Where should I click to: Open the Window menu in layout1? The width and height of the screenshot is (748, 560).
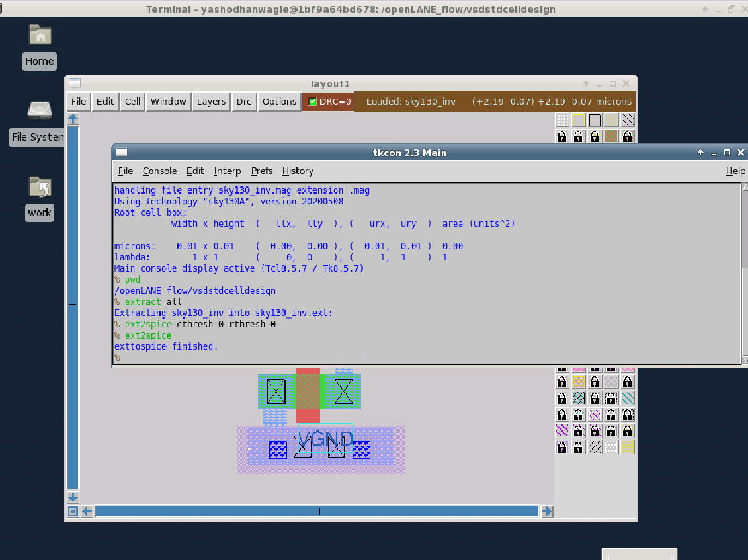169,102
